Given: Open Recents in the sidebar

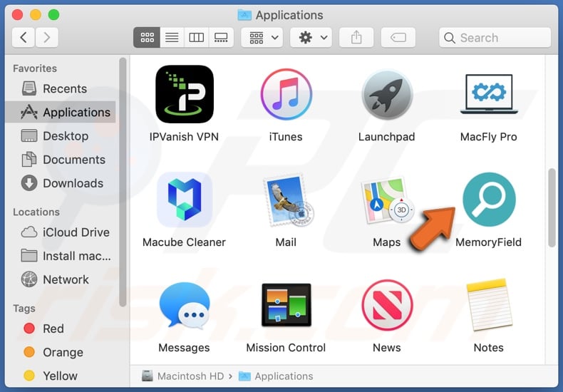Looking at the screenshot, I should coord(61,88).
